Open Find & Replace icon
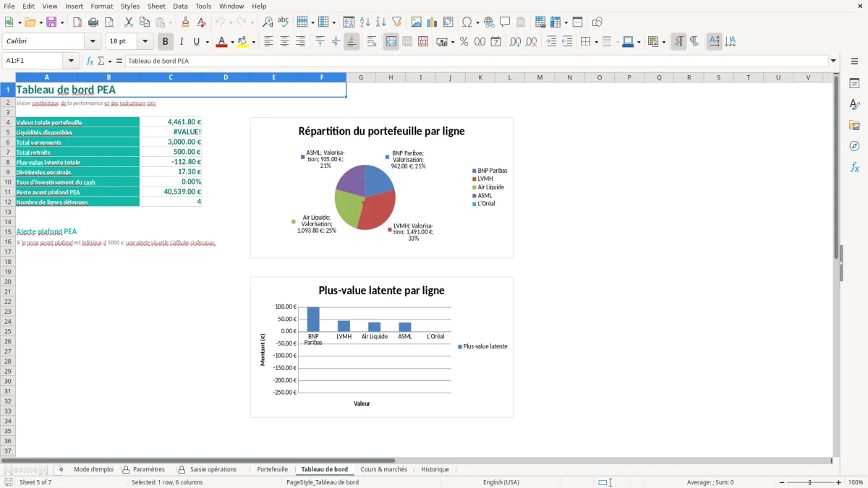Image resolution: width=868 pixels, height=488 pixels. click(268, 22)
